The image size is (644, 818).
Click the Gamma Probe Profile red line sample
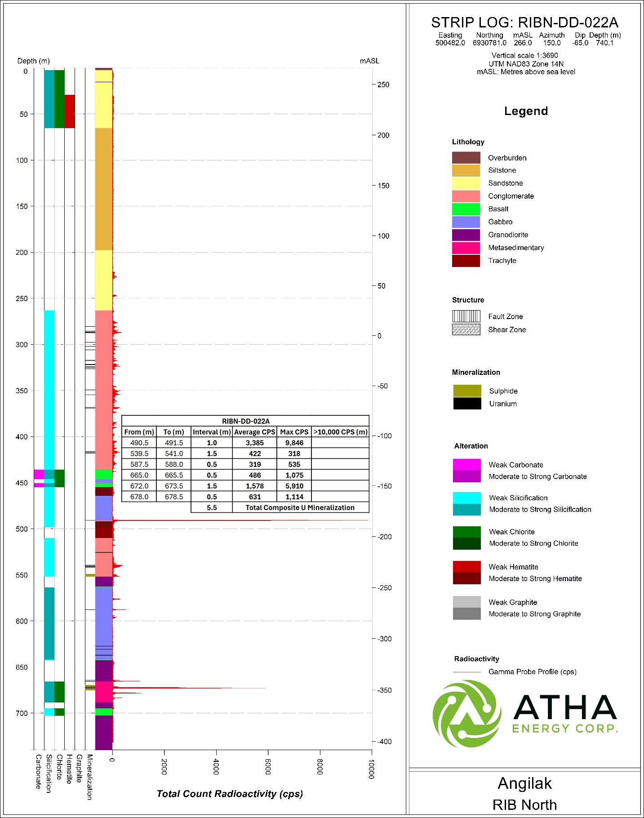[467, 672]
